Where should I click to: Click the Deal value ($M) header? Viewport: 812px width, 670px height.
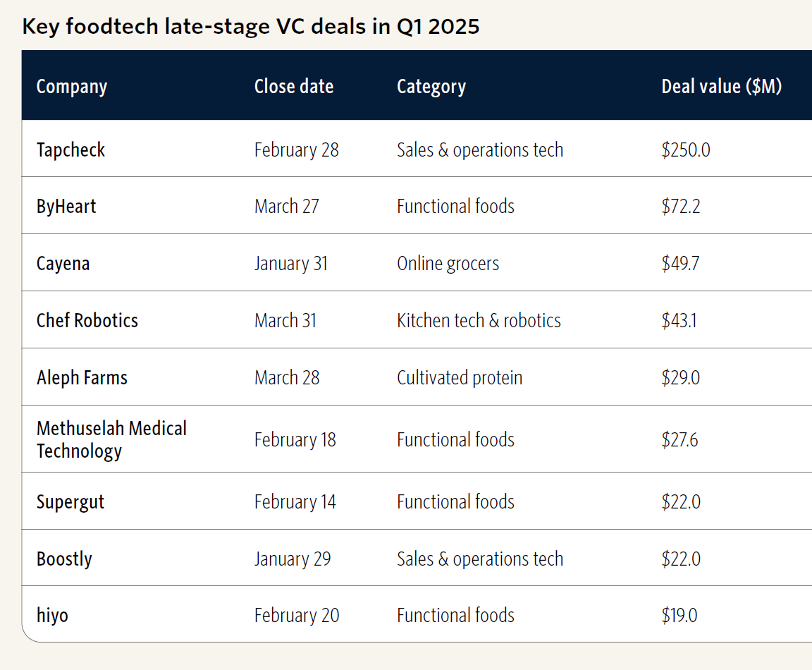pos(721,87)
